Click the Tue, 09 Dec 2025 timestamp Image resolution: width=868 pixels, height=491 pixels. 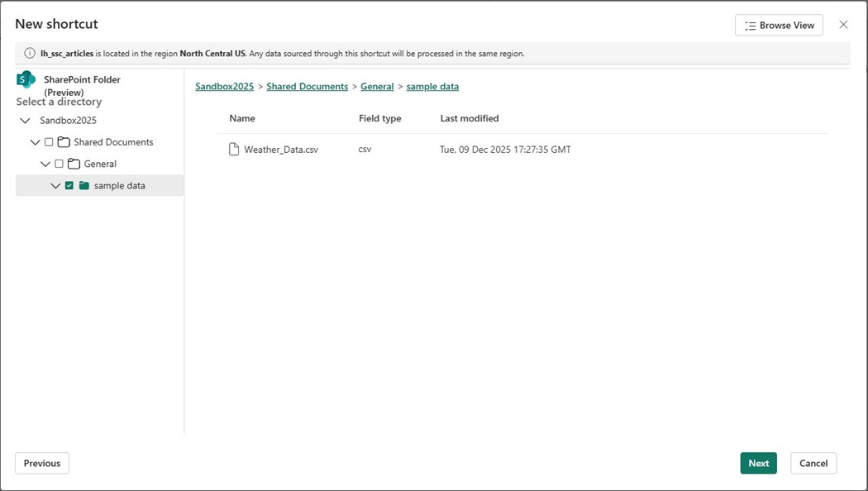(505, 150)
